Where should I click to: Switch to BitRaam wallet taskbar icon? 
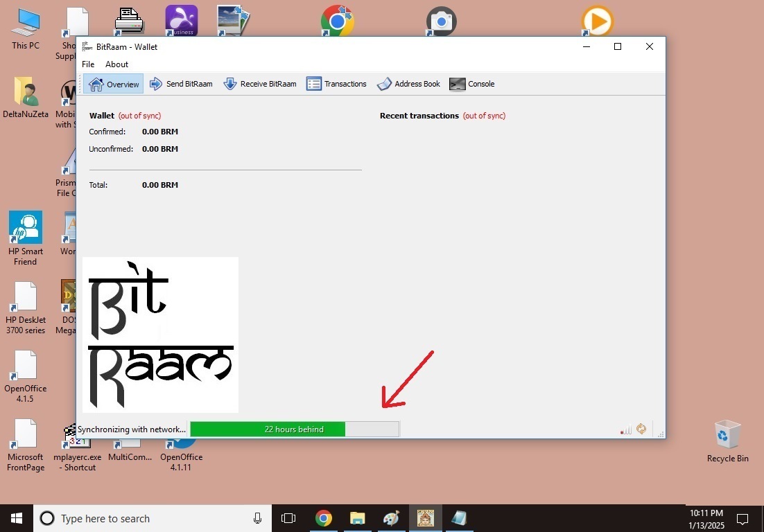pos(426,518)
